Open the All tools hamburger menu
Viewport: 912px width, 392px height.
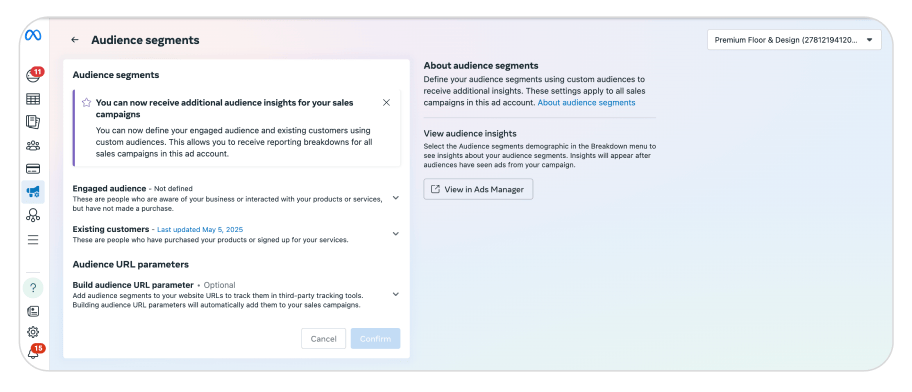pyautogui.click(x=33, y=240)
